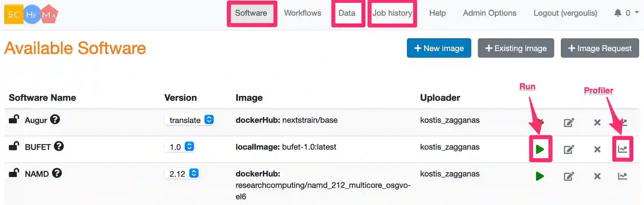Screen dimensions: 644x205
Task: Open the profiler for BUFET
Action: pyautogui.click(x=622, y=149)
